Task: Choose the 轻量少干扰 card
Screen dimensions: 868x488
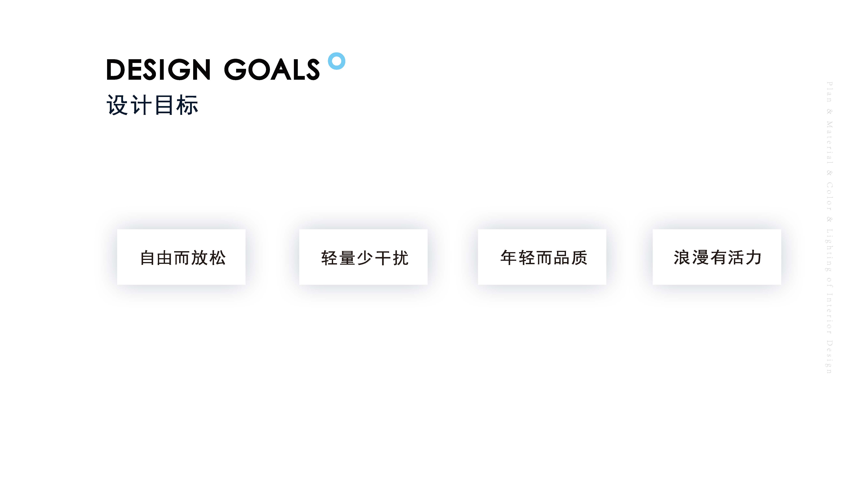Action: (x=363, y=257)
